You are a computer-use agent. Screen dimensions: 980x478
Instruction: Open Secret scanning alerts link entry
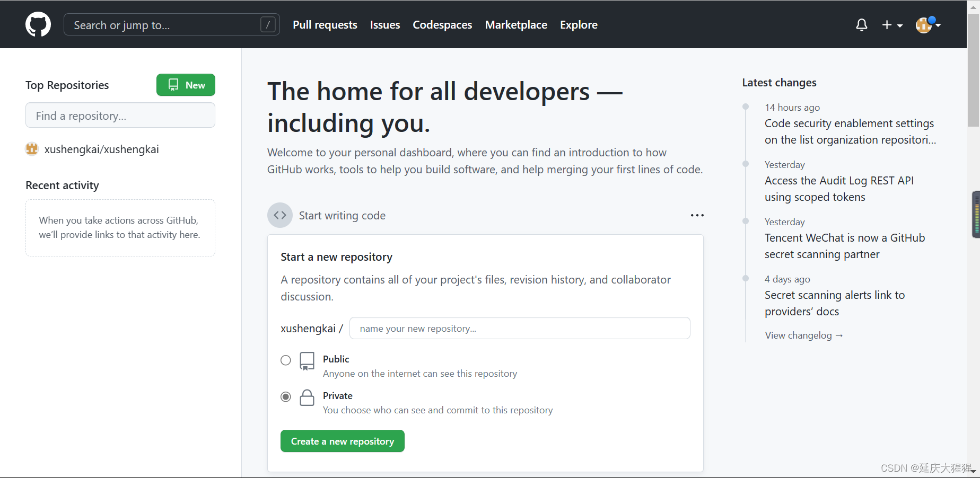pyautogui.click(x=835, y=303)
